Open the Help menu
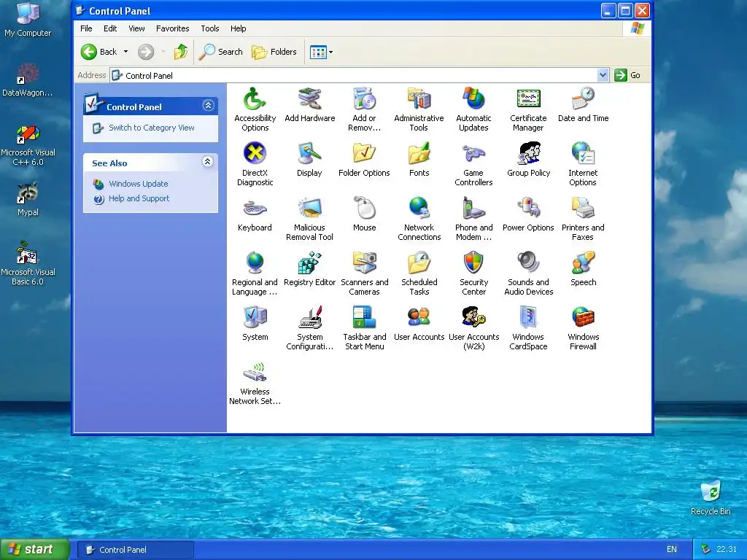 (239, 28)
